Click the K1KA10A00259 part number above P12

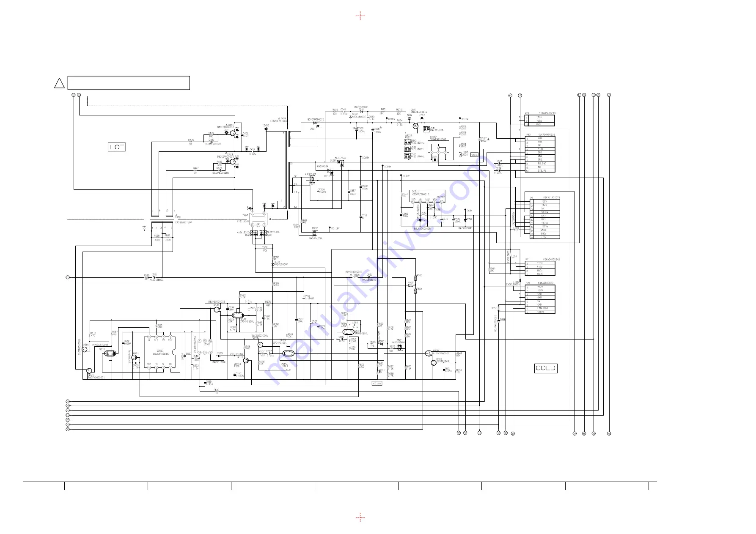[x=547, y=134]
